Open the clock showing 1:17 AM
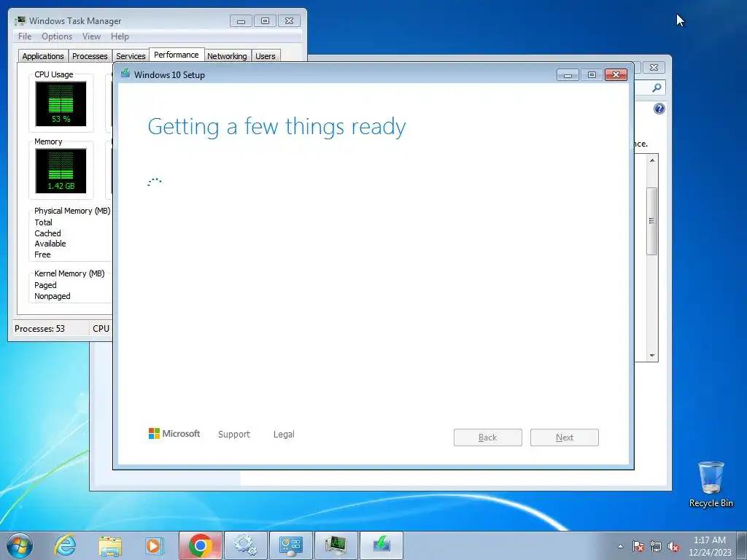The width and height of the screenshot is (747, 560). pos(710,546)
